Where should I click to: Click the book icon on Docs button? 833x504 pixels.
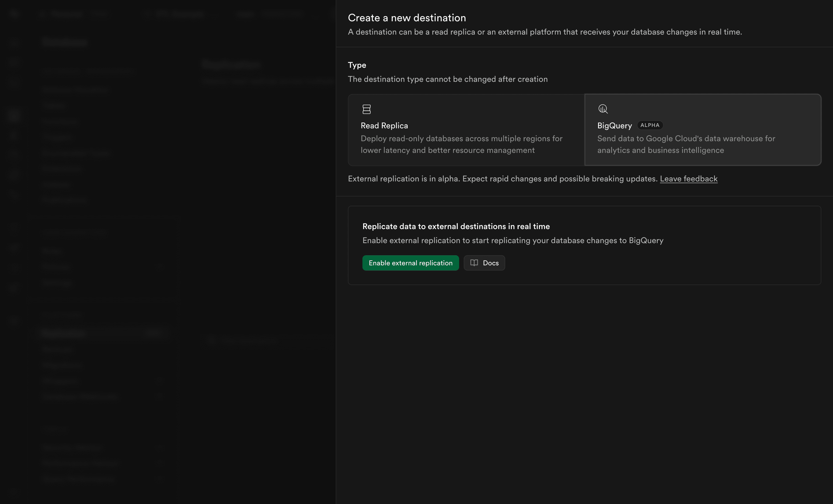click(474, 263)
